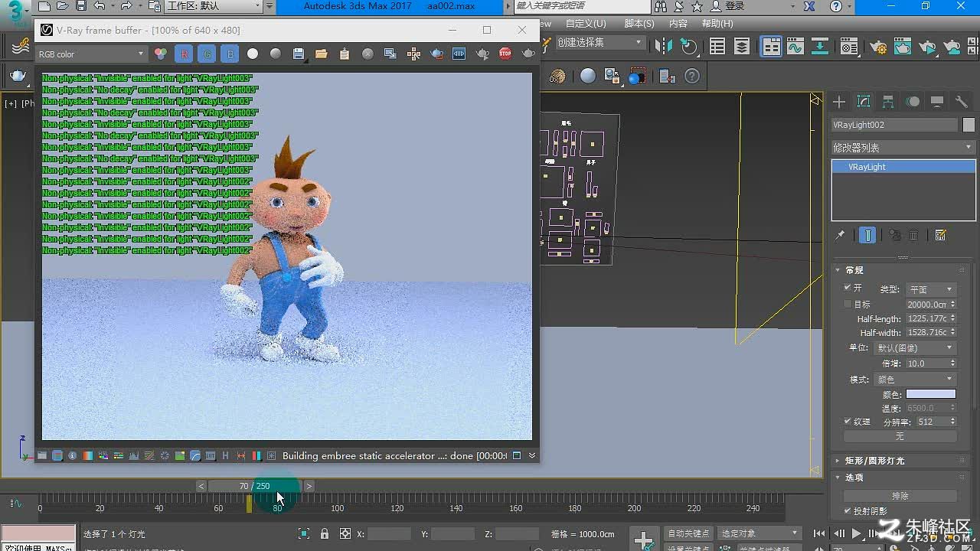Switch to Hierarchy command panel tab
Image resolution: width=980 pixels, height=551 pixels.
[888, 102]
